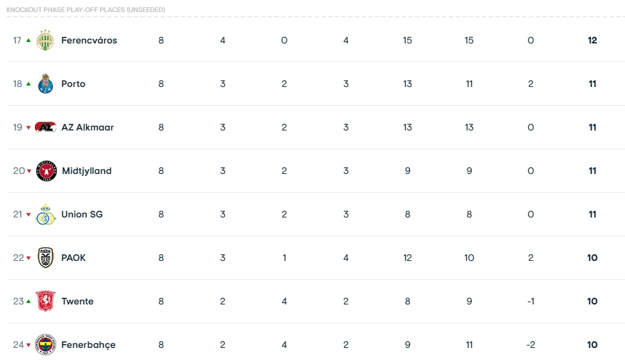Click the Porto club crest
The height and width of the screenshot is (364, 625).
click(46, 84)
